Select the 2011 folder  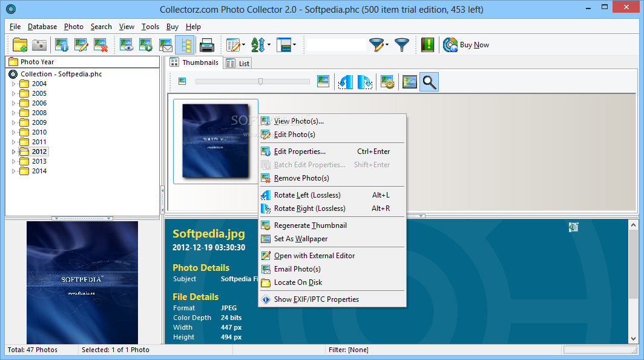click(39, 142)
